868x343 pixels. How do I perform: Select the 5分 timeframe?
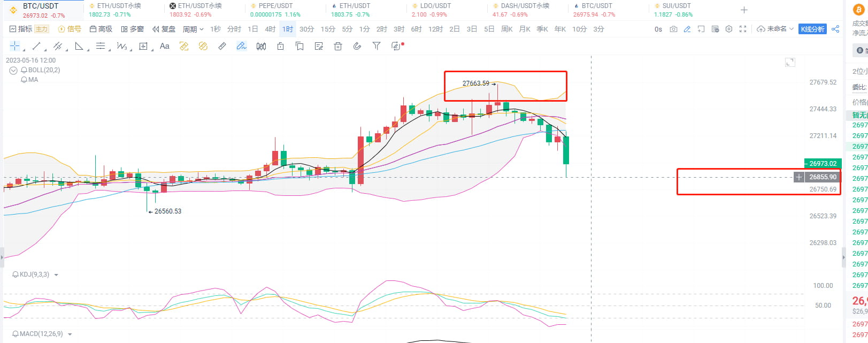pos(347,29)
